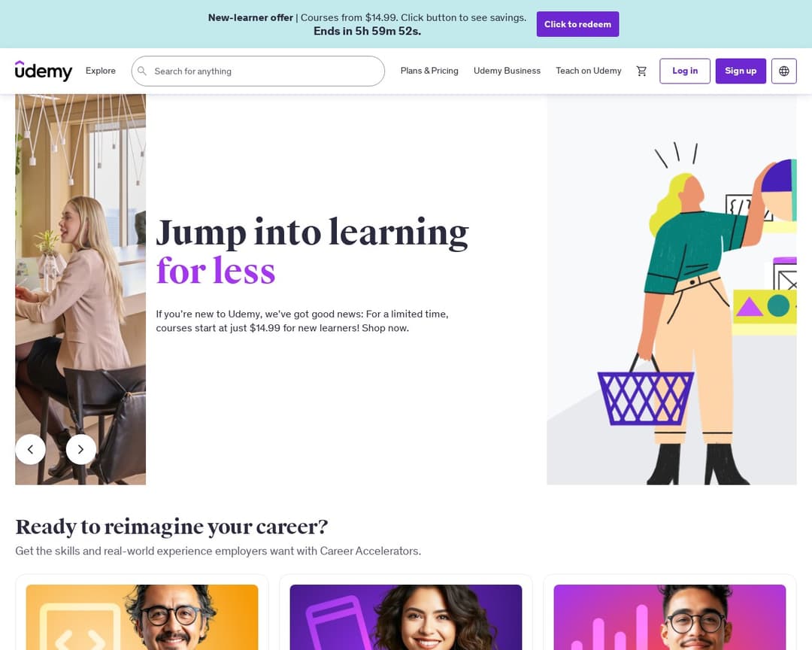This screenshot has width=812, height=650.
Task: Click the Log in button
Action: [x=685, y=71]
